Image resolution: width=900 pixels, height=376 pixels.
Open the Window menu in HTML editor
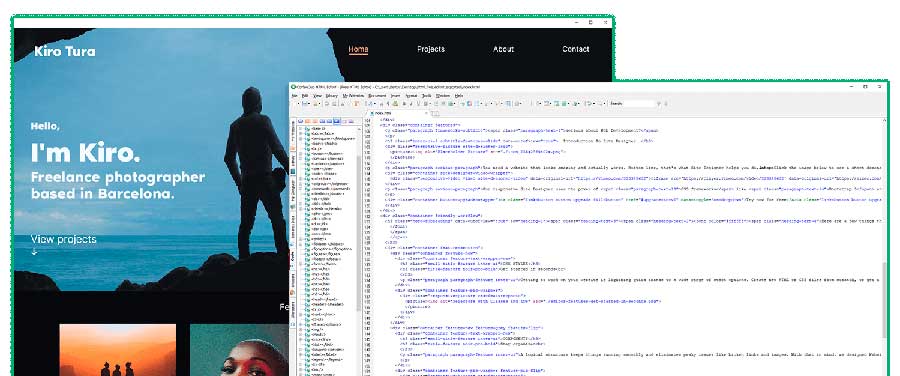tap(443, 95)
